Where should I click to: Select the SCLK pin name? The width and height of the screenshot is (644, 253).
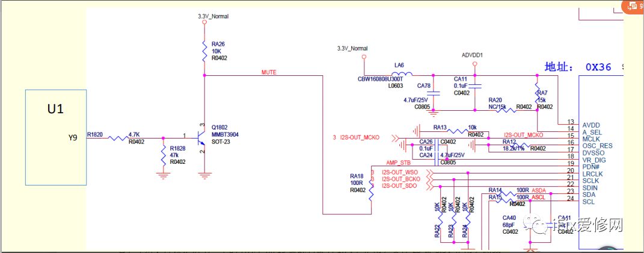pos(590,181)
